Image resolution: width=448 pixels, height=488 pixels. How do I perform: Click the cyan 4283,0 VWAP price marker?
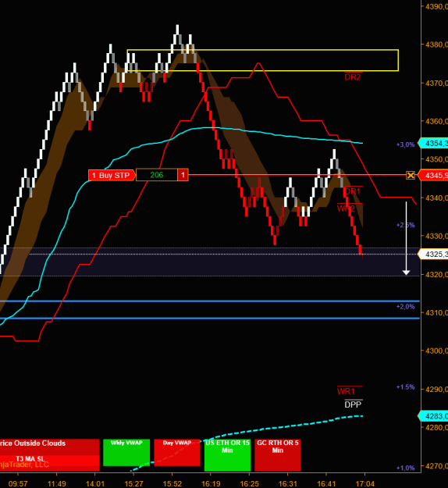coord(433,416)
